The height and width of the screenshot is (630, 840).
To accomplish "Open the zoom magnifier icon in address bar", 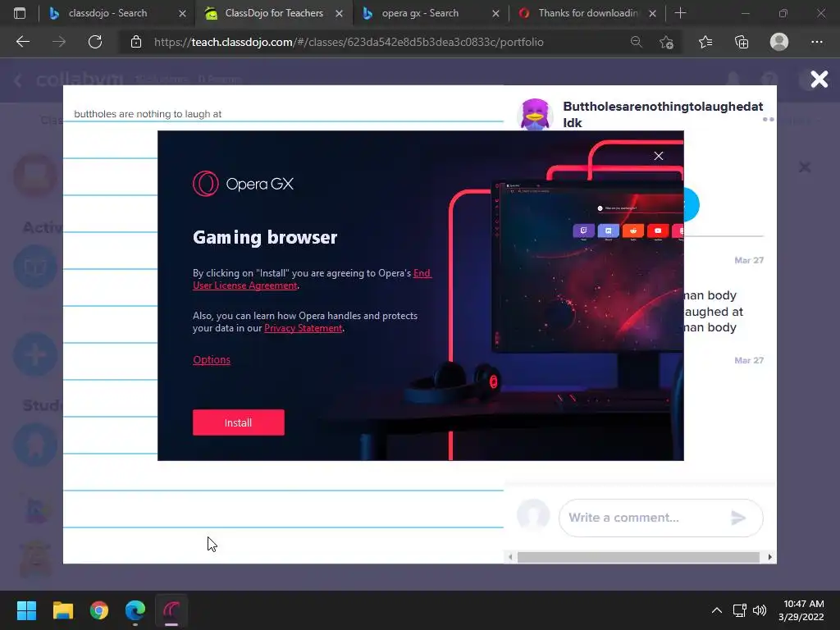I will (636, 42).
